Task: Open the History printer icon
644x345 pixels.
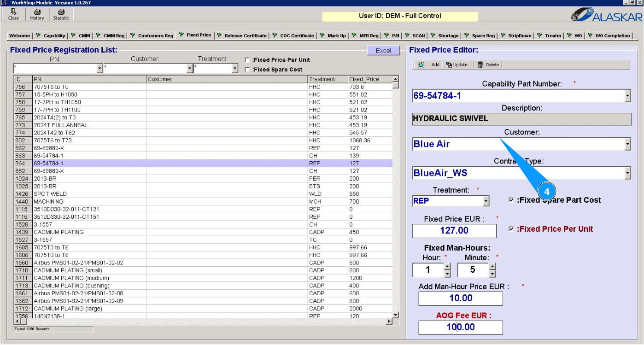Action: coord(37,12)
